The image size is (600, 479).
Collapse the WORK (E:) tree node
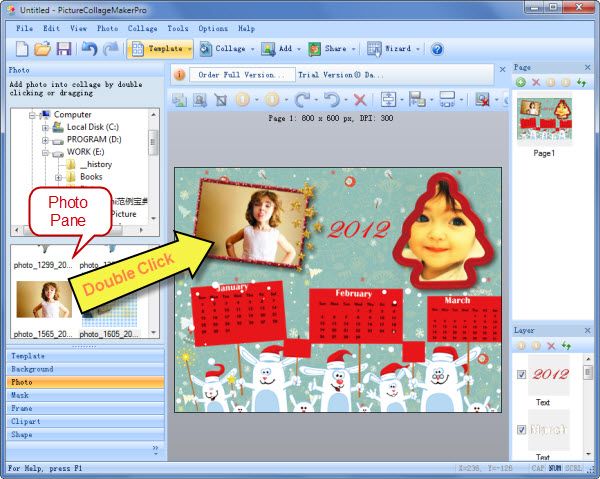(45, 153)
